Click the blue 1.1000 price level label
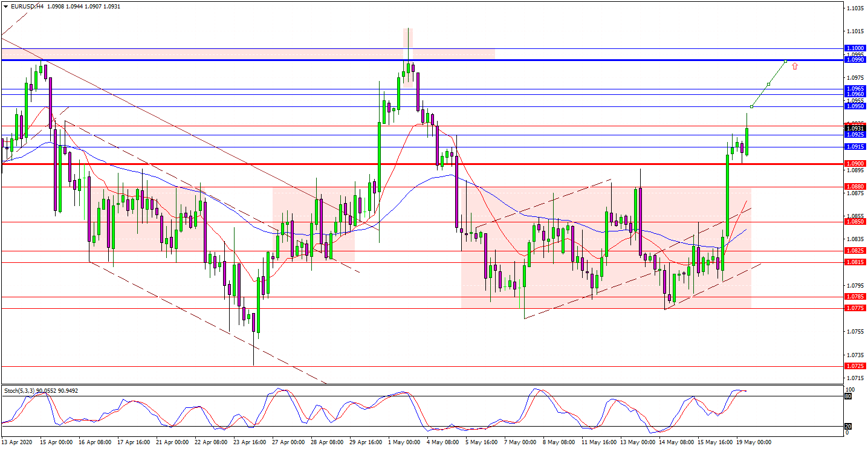 click(855, 48)
